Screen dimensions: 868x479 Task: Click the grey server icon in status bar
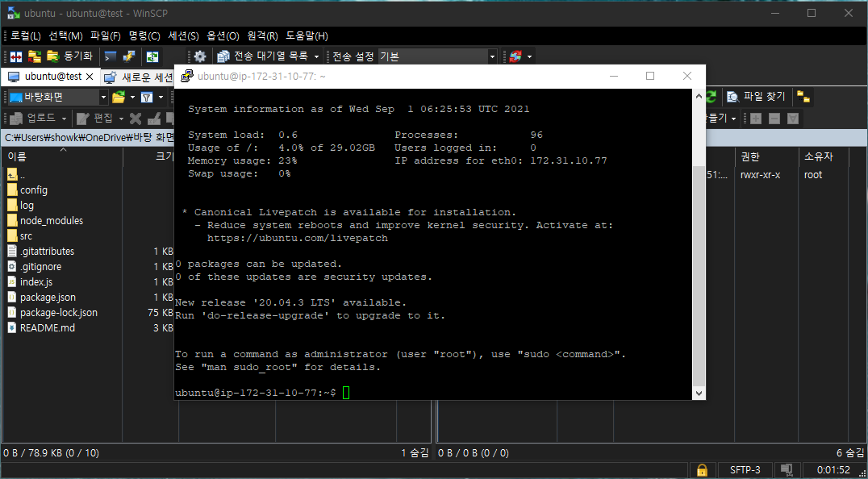pyautogui.click(x=787, y=470)
